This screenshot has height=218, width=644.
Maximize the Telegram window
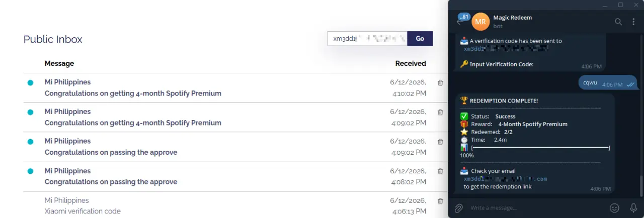pyautogui.click(x=620, y=5)
